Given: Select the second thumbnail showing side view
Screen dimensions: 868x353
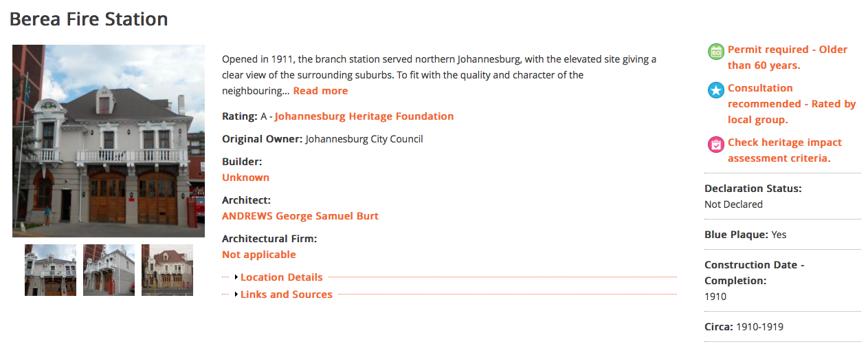Looking at the screenshot, I should click(109, 270).
